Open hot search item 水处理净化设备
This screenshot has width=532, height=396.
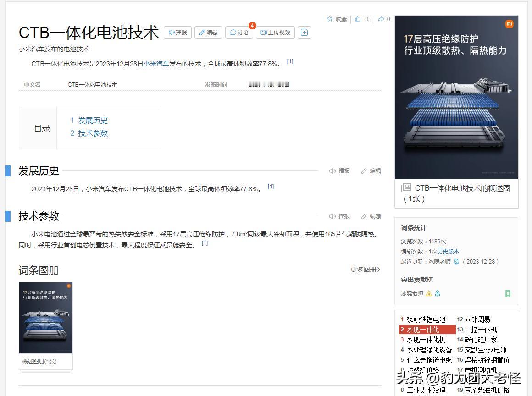tap(429, 350)
